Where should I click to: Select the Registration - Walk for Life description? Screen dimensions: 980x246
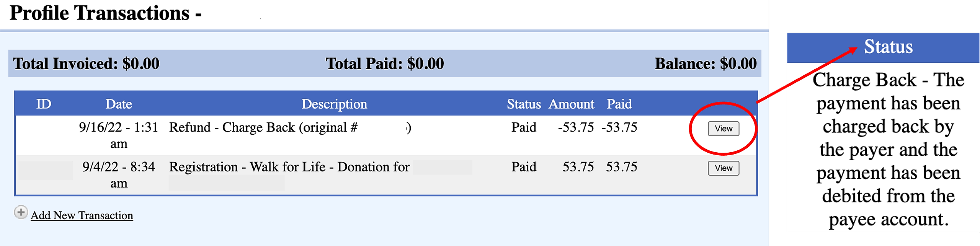(289, 167)
